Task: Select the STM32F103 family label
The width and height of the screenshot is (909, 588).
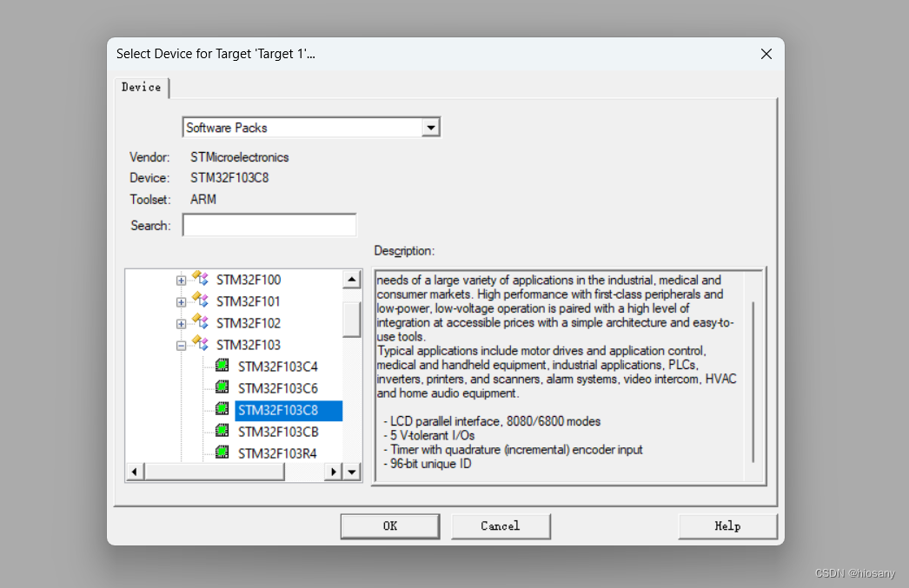Action: (x=249, y=345)
